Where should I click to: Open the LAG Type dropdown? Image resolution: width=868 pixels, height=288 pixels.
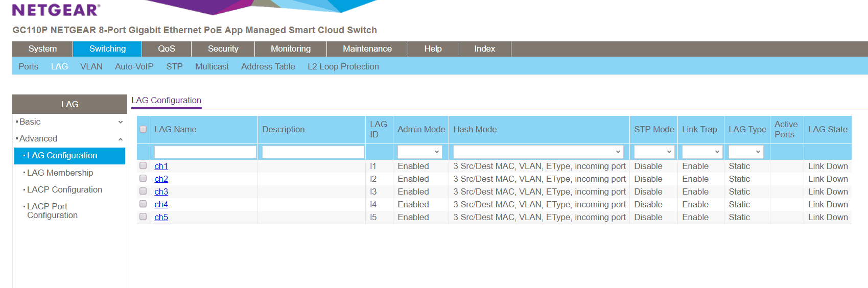(745, 152)
